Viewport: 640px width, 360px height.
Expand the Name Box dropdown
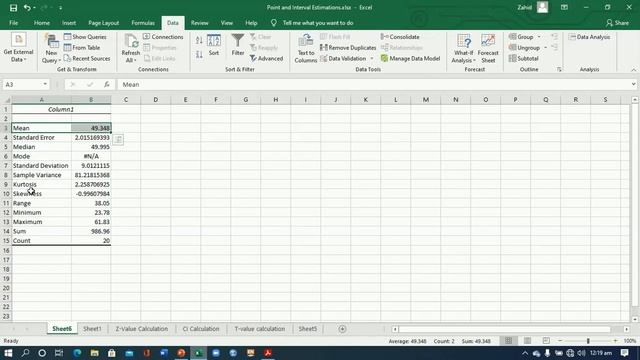click(45, 84)
